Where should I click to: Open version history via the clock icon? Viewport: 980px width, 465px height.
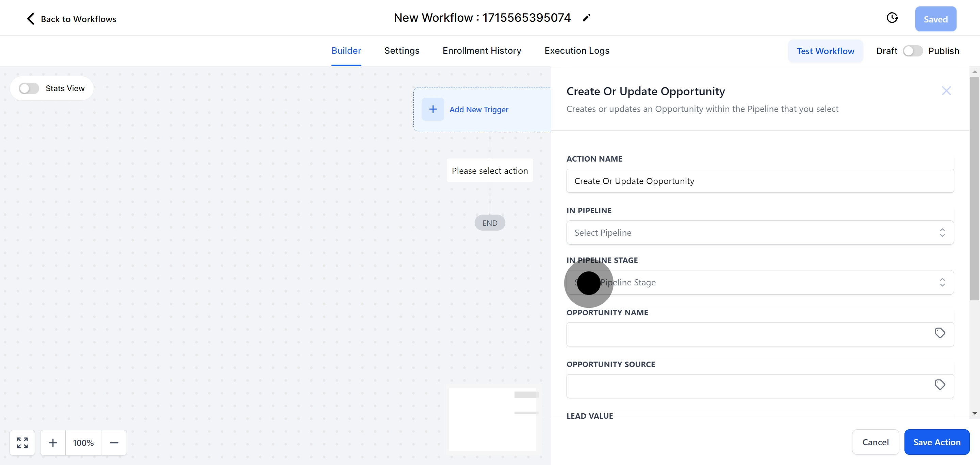893,17
